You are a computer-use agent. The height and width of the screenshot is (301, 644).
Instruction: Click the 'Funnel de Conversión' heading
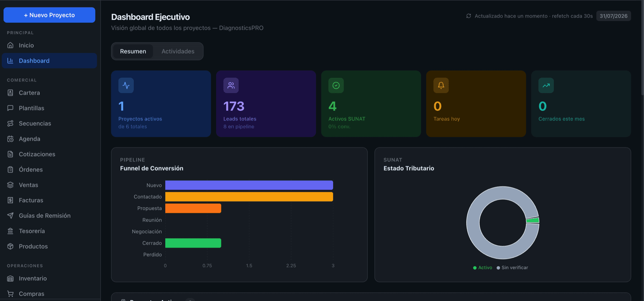152,168
